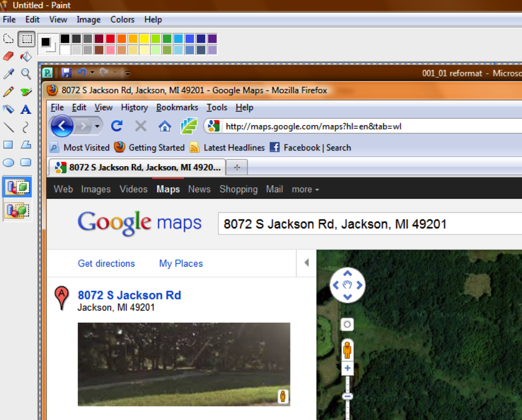The image size is (522, 420).
Task: Switch to the 8072 S Jackson Rd tab
Action: (x=119, y=167)
